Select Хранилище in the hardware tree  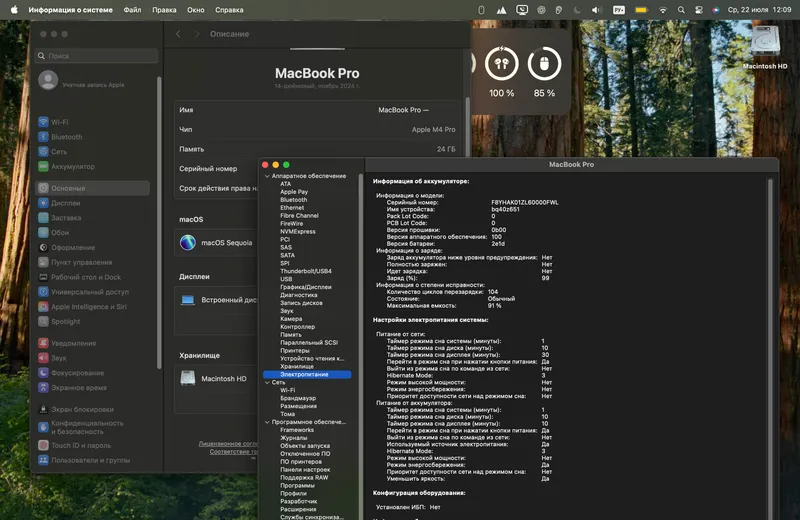[x=296, y=366]
